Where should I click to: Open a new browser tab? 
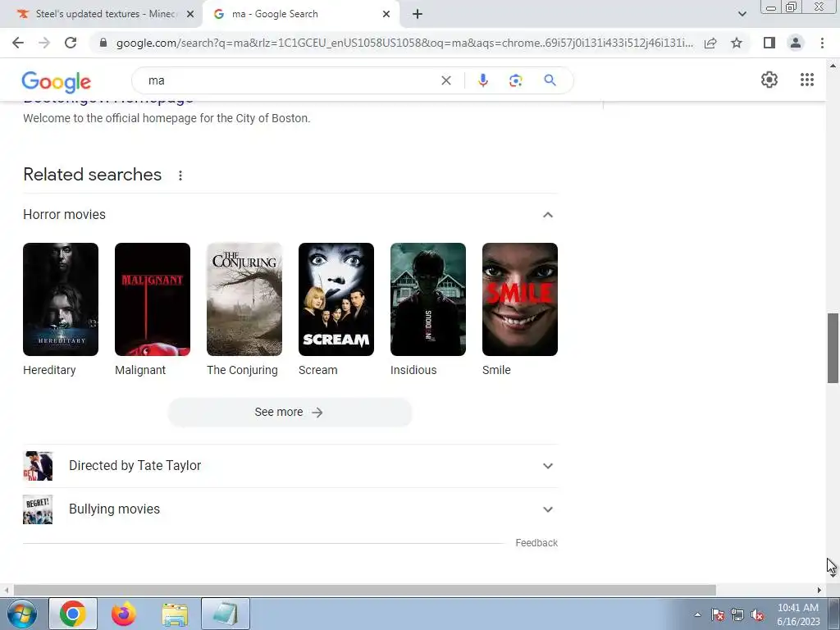click(x=418, y=14)
